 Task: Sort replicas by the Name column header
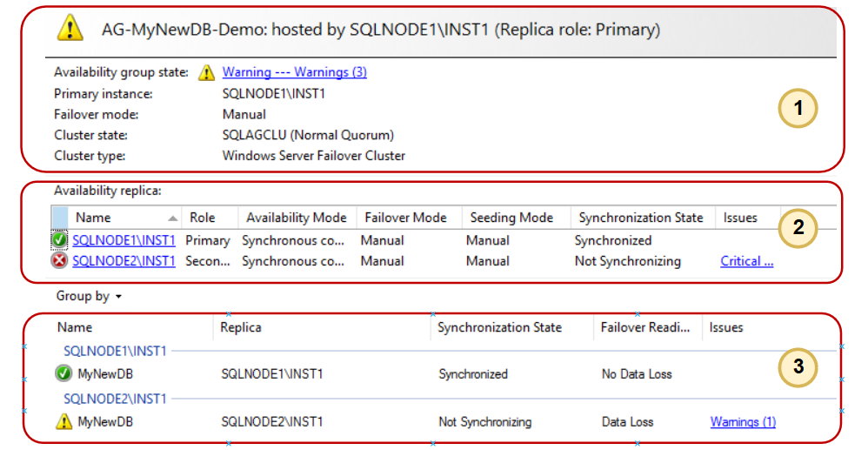[x=93, y=218]
